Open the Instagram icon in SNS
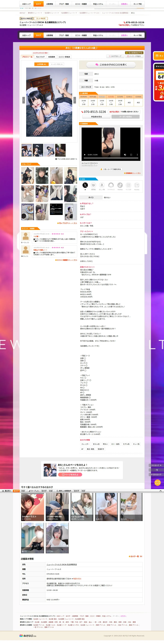Viewport: 164px width, 644px height. pos(128,185)
